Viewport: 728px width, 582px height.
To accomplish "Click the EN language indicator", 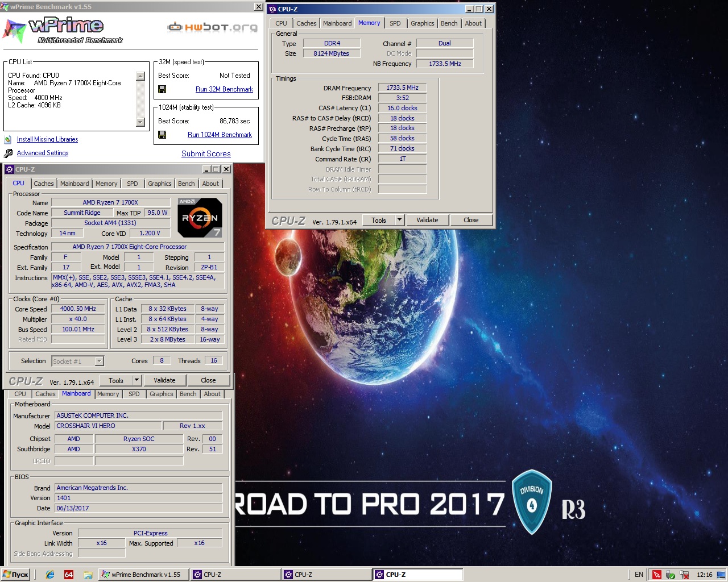I will pos(639,575).
